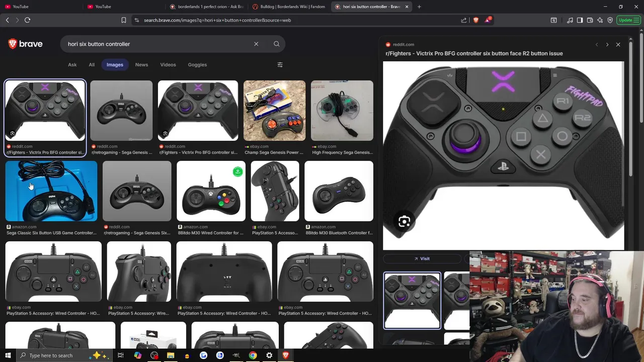Close the image preview panel
The height and width of the screenshot is (362, 644).
click(618, 44)
